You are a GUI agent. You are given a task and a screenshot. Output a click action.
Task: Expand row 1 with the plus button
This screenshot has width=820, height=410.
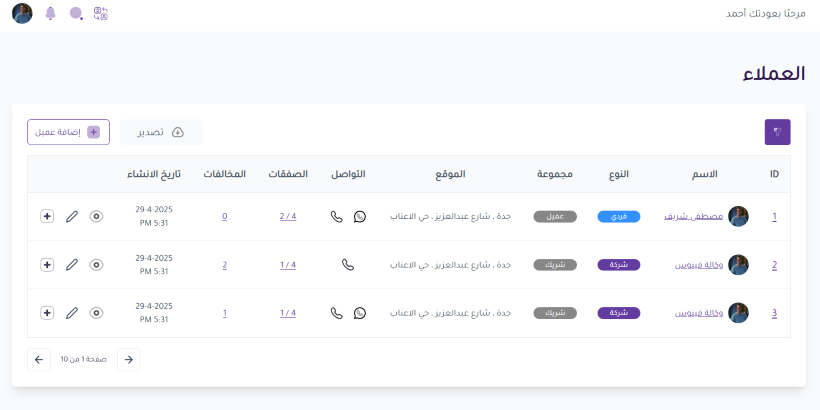[47, 216]
